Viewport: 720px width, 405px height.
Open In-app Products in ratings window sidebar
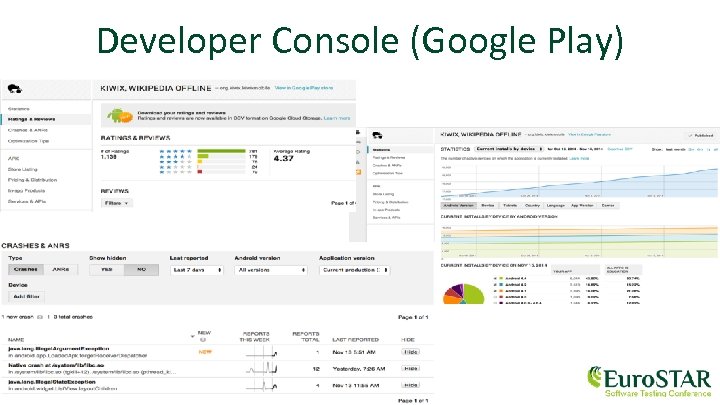tap(27, 191)
